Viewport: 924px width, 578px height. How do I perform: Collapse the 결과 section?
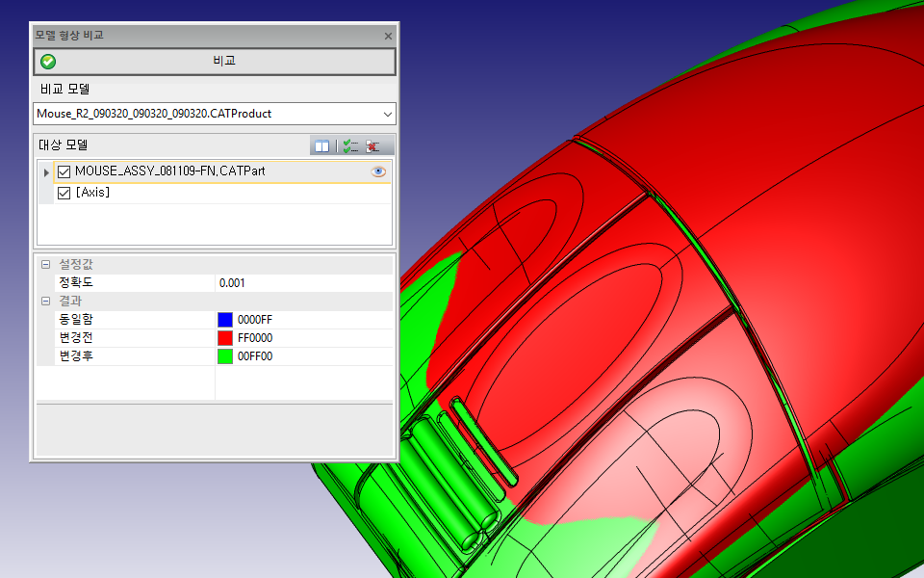point(44,301)
